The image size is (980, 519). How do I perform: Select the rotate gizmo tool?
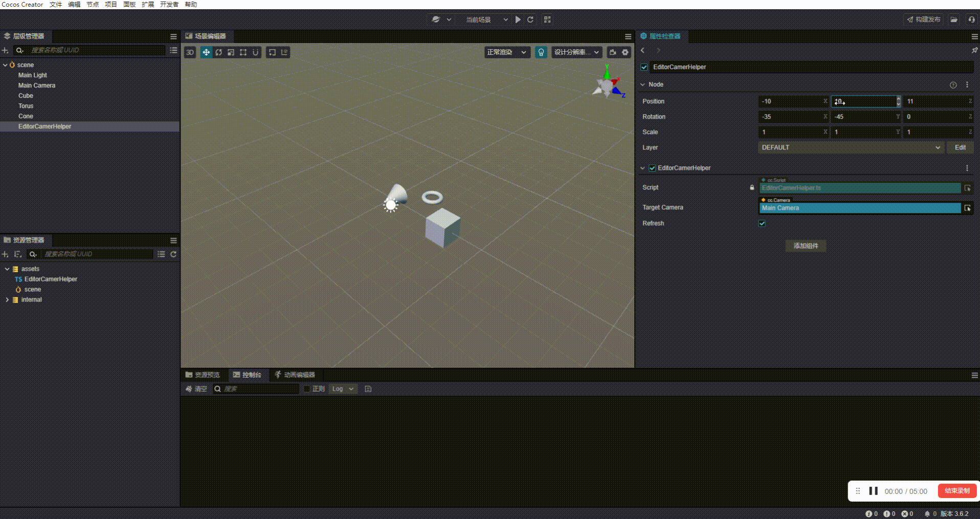pos(218,52)
